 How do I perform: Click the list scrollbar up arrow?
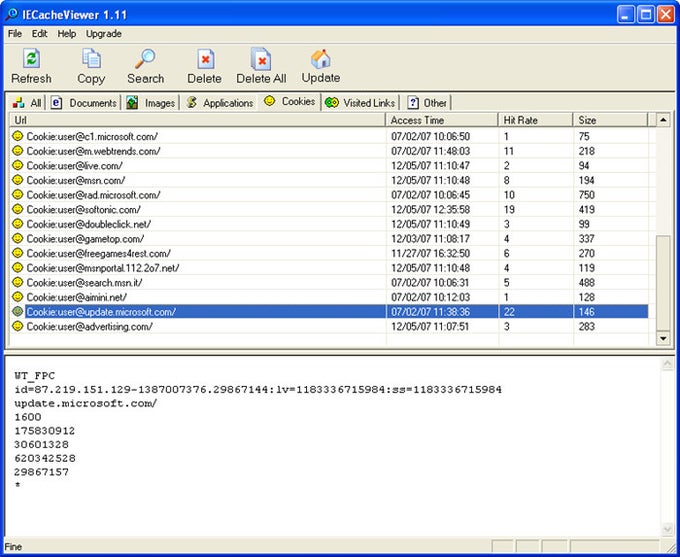point(663,120)
